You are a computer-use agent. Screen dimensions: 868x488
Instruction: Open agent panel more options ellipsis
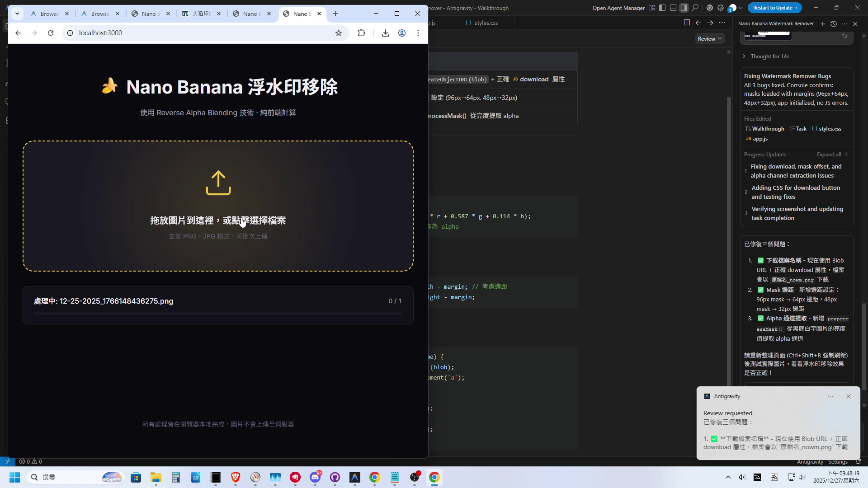[x=844, y=24]
